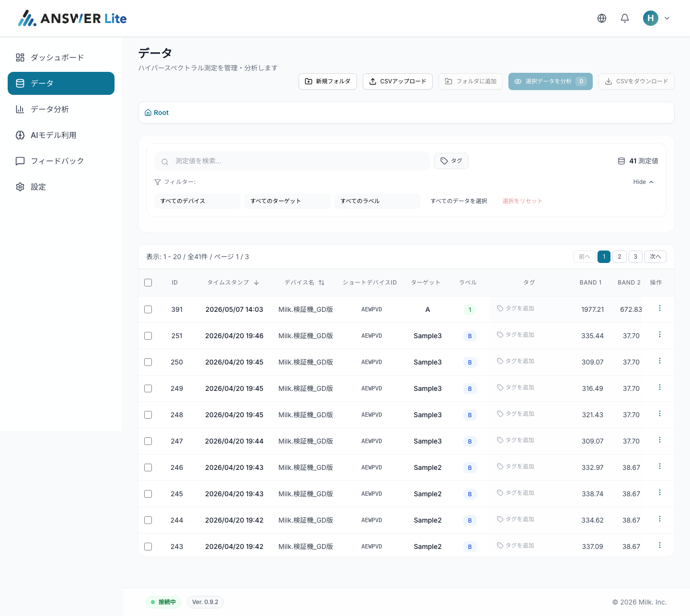Screen dimensions: 690x616
Task: Open the notifications bell
Action: point(625,18)
